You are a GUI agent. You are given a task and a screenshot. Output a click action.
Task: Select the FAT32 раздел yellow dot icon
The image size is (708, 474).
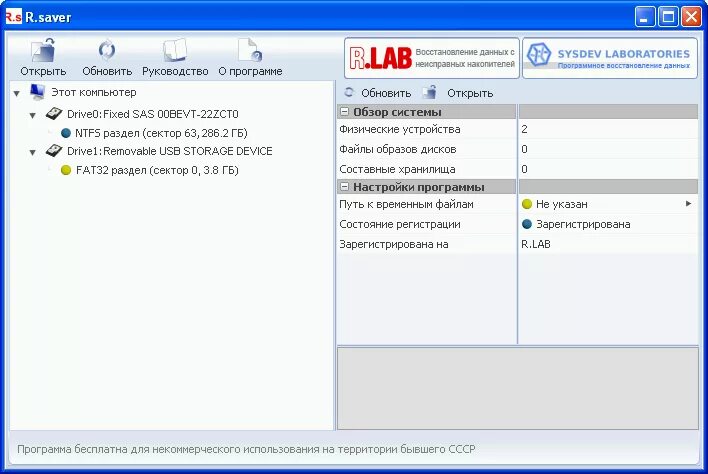[x=66, y=170]
